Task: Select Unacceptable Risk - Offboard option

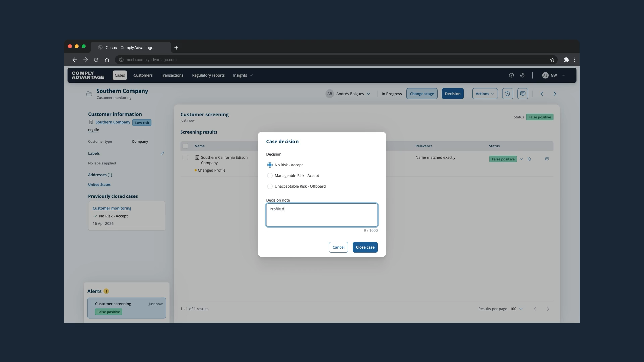Action: (270, 186)
